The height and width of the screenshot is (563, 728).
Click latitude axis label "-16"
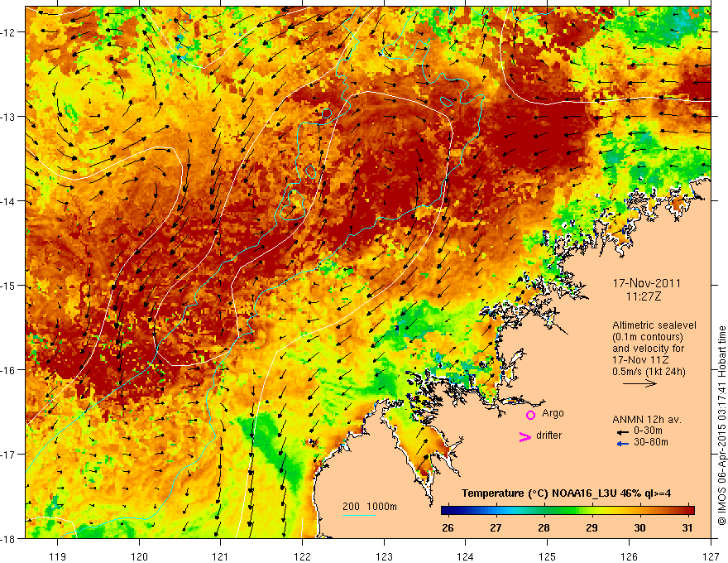pos(9,370)
